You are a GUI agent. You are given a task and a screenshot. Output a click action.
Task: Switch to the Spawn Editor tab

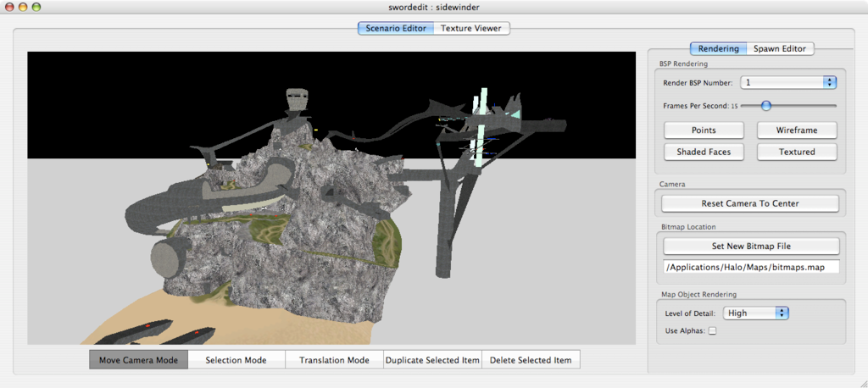coord(780,48)
